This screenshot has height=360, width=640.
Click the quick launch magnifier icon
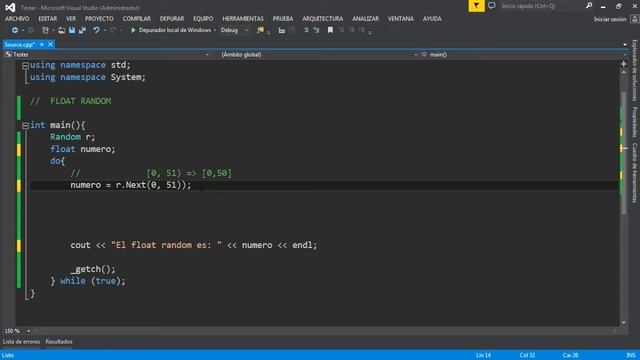589,6
